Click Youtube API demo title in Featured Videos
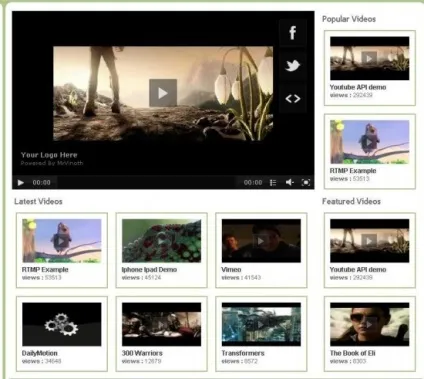Viewport: 424px width, 379px height. 358,269
